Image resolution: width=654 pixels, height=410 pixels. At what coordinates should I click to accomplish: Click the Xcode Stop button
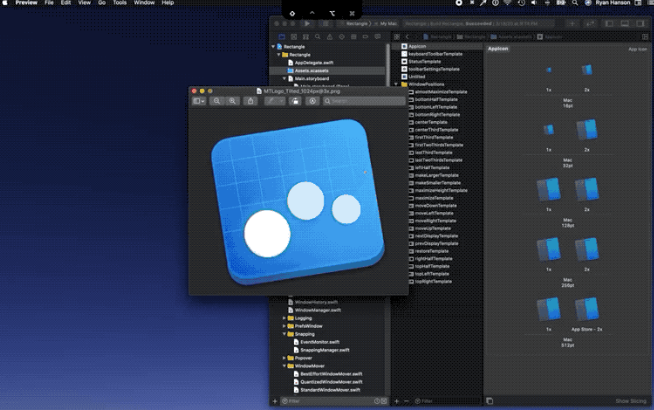pos(325,24)
